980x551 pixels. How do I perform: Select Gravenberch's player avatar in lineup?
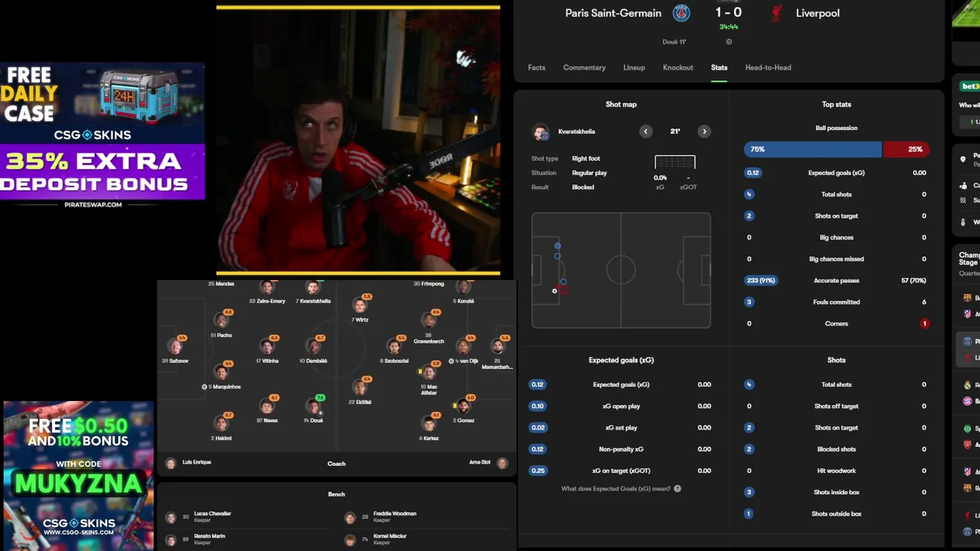click(429, 321)
